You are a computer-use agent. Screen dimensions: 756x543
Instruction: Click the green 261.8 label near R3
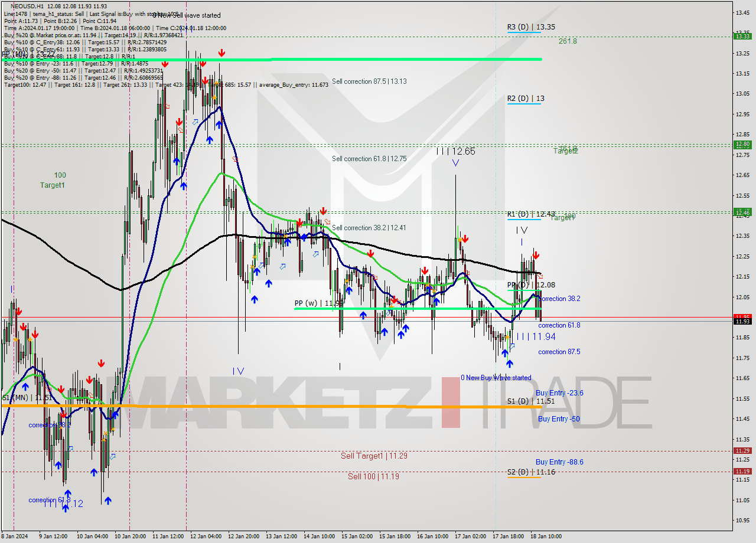[x=568, y=41]
